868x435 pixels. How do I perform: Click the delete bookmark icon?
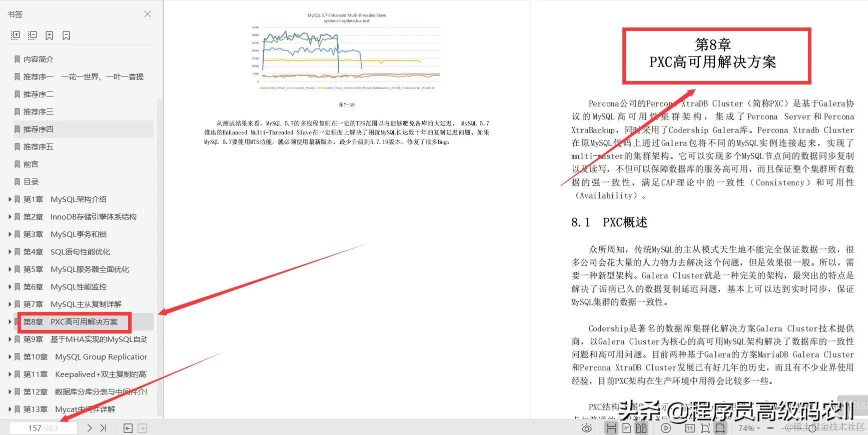66,35
